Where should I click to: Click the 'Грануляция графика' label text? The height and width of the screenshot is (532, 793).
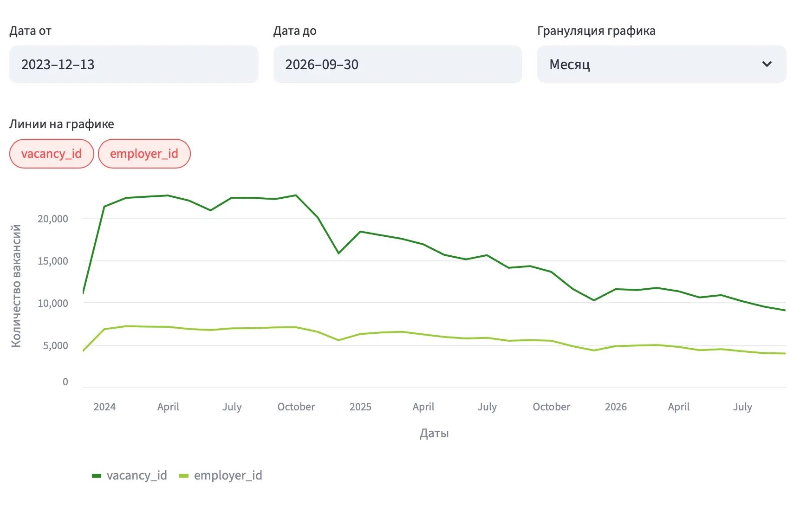596,31
